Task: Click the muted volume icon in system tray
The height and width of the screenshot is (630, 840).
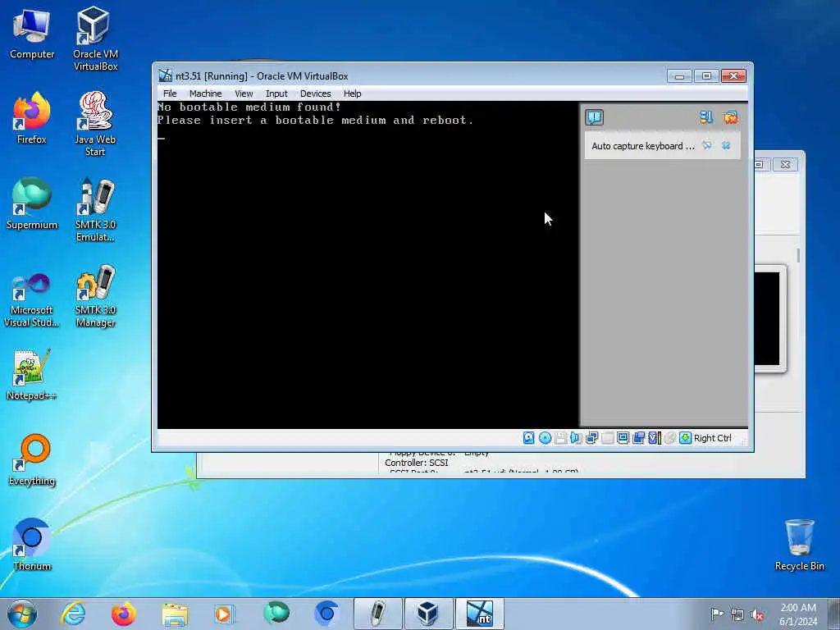Action: pos(757,615)
